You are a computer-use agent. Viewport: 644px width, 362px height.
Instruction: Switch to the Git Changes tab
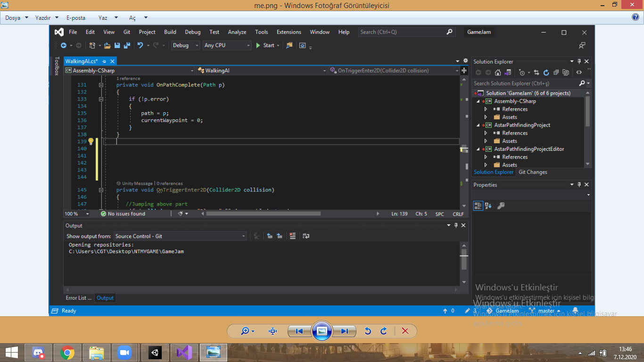[533, 172]
